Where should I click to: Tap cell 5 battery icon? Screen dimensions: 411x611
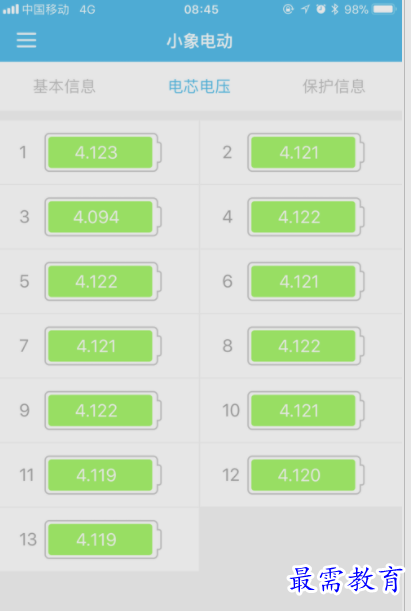pos(103,281)
